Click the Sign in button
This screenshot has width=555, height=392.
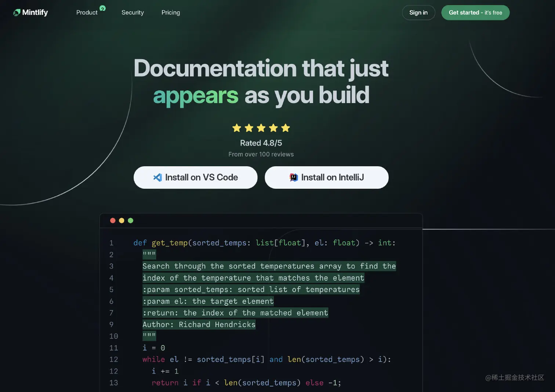pyautogui.click(x=418, y=12)
